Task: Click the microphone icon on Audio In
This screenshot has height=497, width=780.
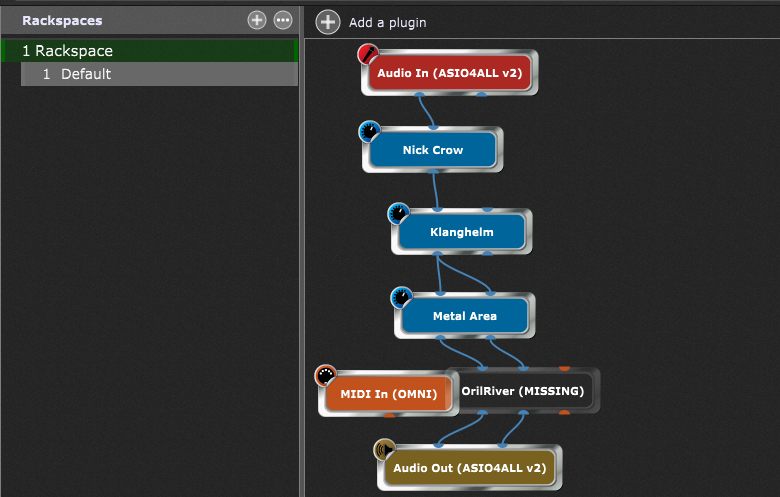Action: coord(368,54)
